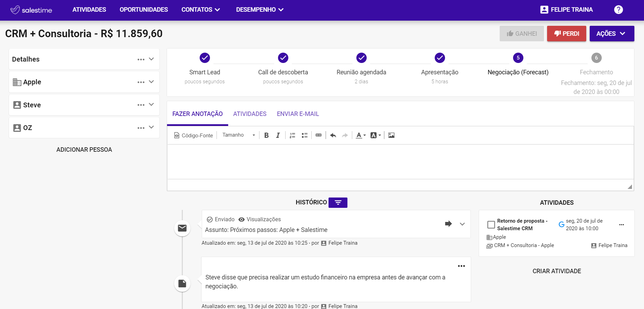Open the Ações dropdown

click(612, 34)
